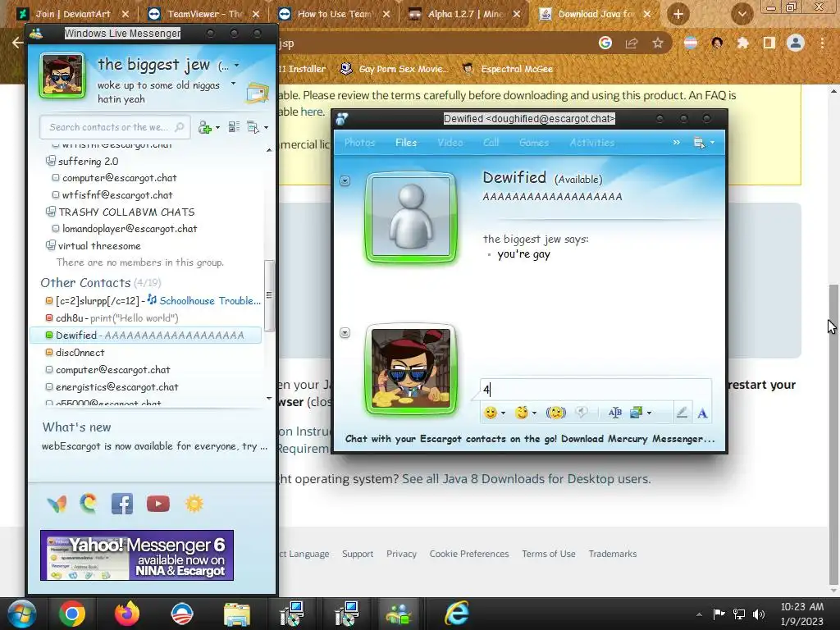The width and height of the screenshot is (840, 630).
Task: Open the MSN butterfly icon at Messenger bottom
Action: pos(57,504)
